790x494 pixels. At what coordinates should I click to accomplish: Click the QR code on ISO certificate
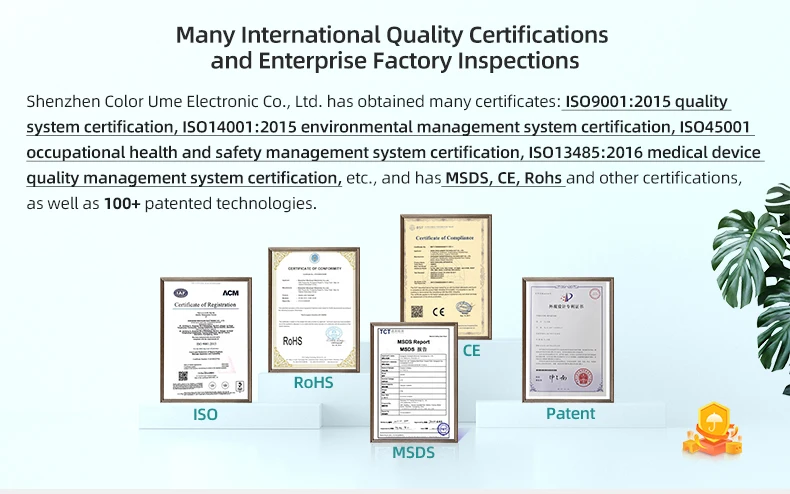182,377
